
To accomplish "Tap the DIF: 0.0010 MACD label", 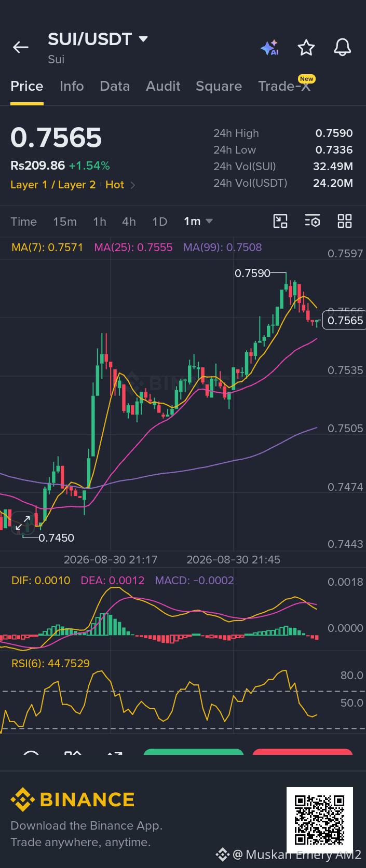I will click(41, 580).
